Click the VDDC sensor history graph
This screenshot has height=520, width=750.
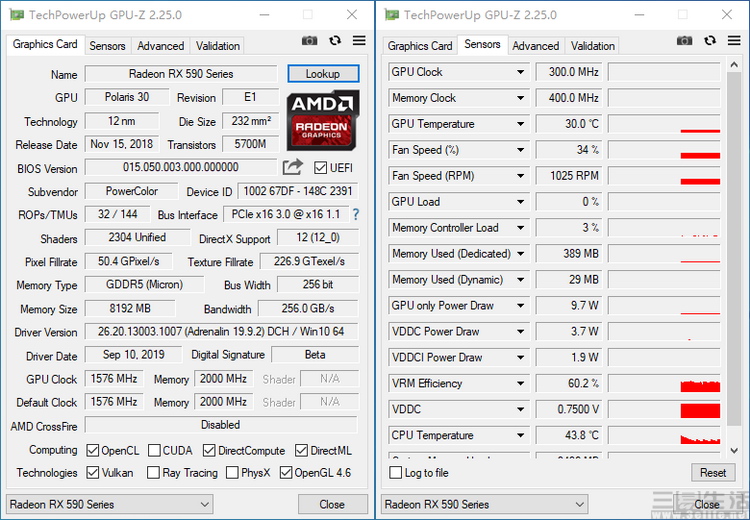(x=664, y=409)
